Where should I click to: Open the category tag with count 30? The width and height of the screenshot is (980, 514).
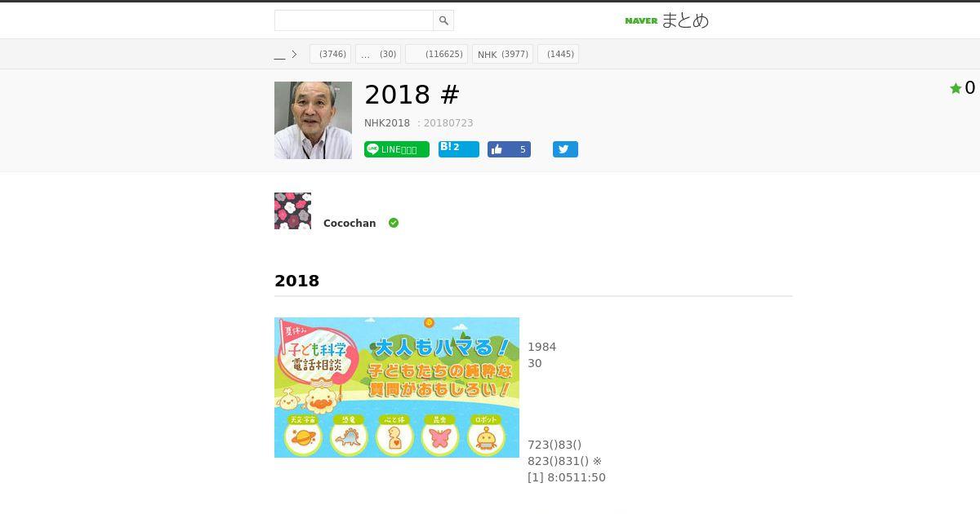point(378,54)
